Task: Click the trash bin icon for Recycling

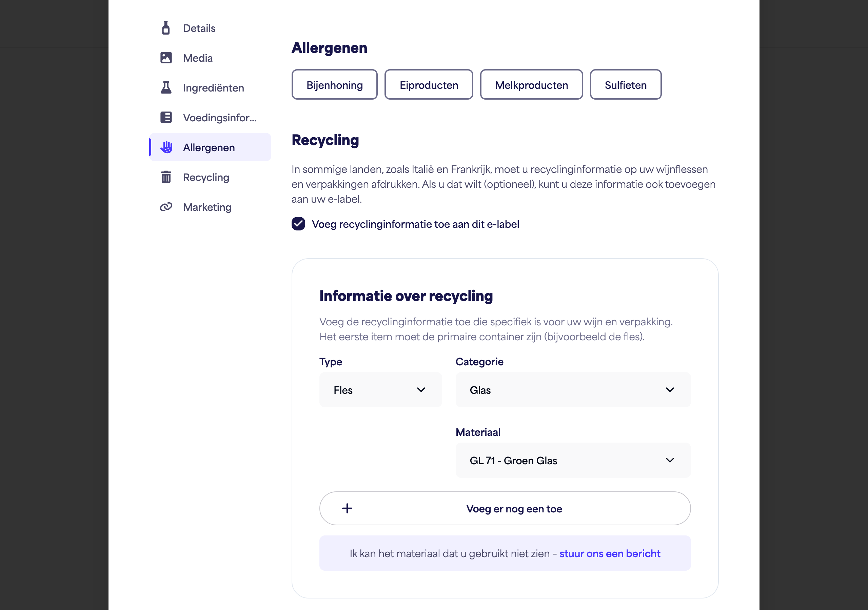Action: (x=166, y=177)
